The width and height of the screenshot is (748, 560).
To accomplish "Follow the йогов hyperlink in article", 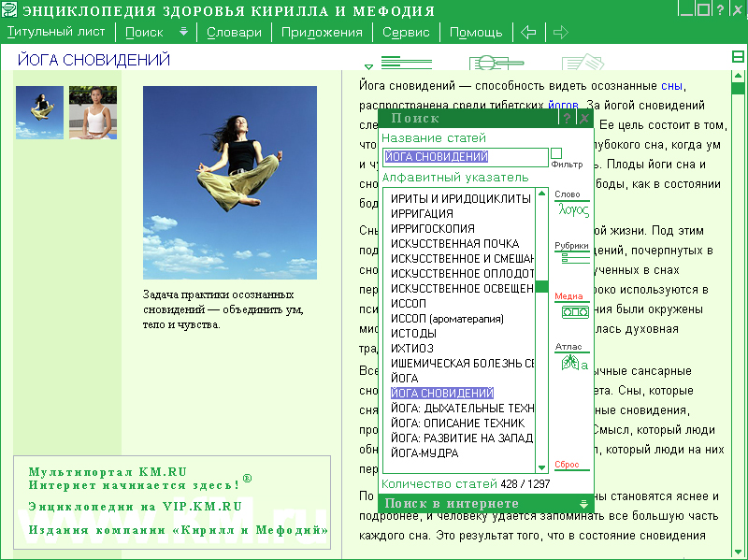I will tap(563, 105).
